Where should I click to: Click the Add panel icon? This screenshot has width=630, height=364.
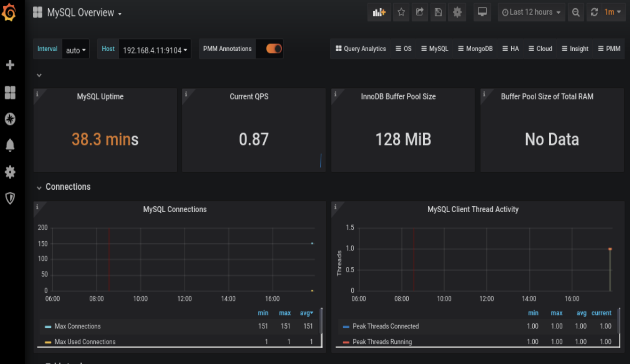[x=379, y=12]
